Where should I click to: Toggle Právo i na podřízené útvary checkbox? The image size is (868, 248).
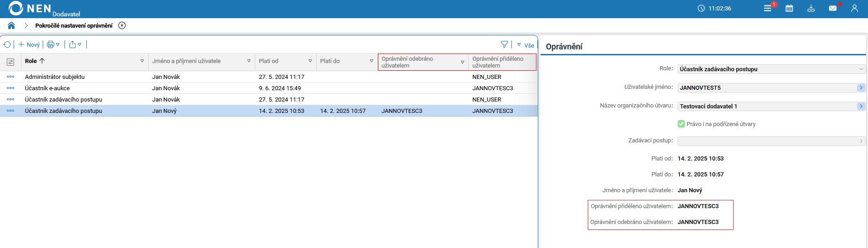click(681, 124)
